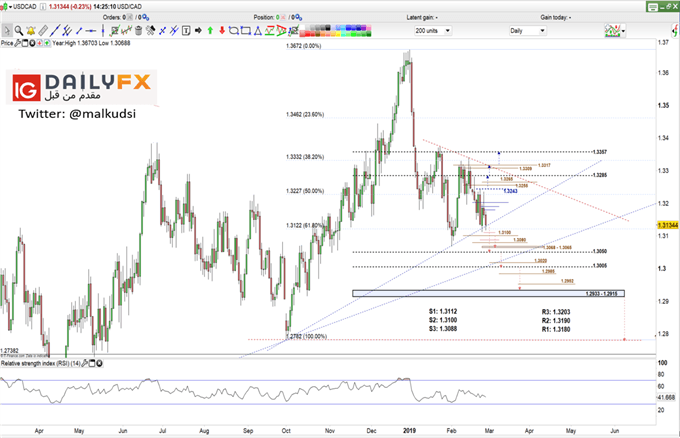This screenshot has height=438, width=680.
Task: Click the candlestick chart type icon
Action: pos(4,7)
